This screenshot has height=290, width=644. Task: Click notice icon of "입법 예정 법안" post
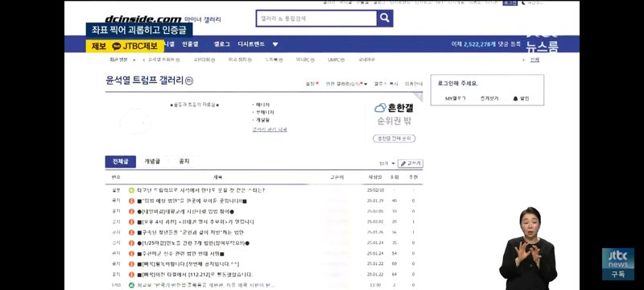coord(131,201)
